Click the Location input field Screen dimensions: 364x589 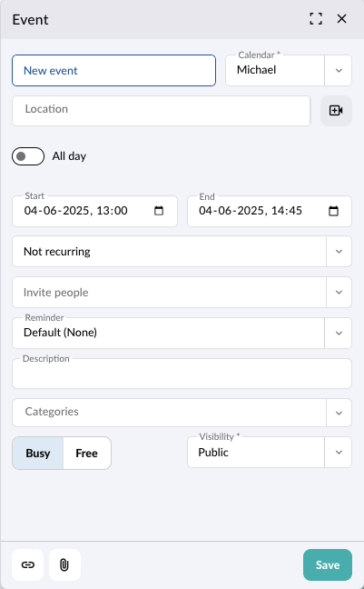click(162, 111)
